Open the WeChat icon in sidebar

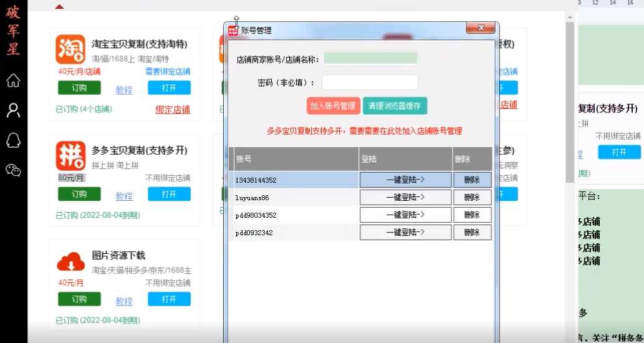(x=13, y=170)
